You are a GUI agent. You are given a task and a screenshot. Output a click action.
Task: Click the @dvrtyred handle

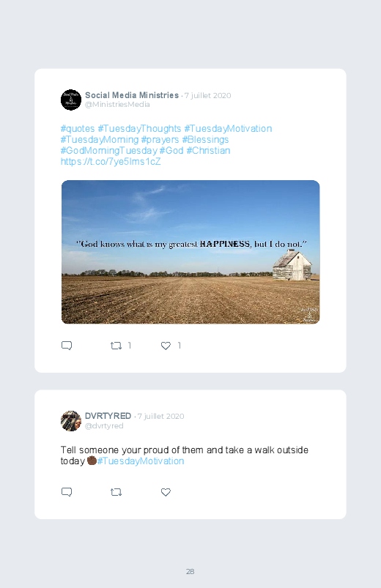(104, 425)
